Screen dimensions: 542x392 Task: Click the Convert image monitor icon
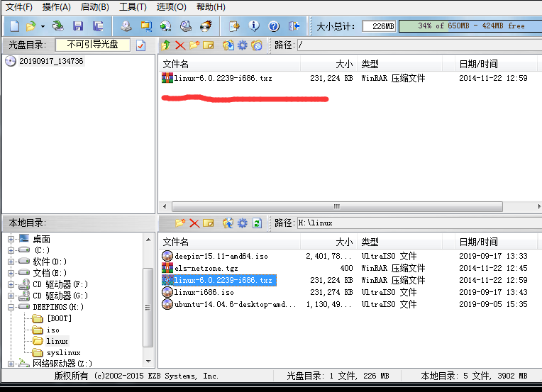tap(146, 26)
